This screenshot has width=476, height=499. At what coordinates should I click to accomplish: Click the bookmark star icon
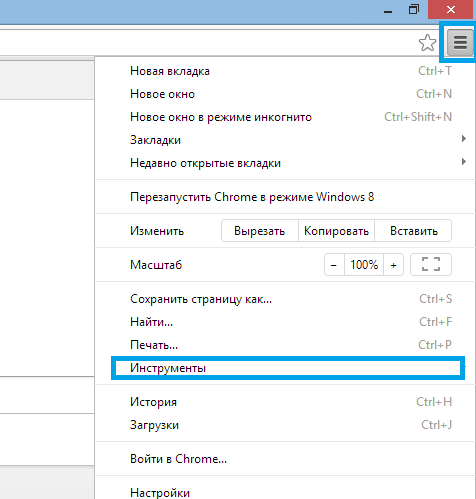point(427,43)
